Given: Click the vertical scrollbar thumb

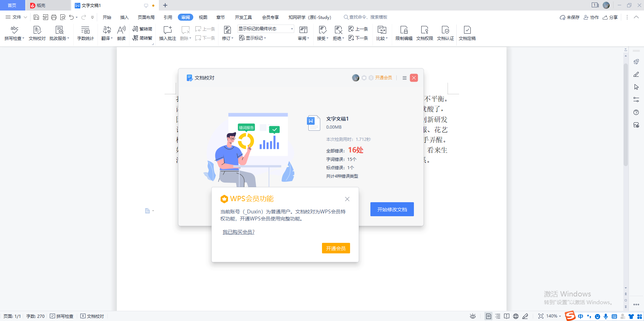Looking at the screenshot, I should tap(626, 114).
